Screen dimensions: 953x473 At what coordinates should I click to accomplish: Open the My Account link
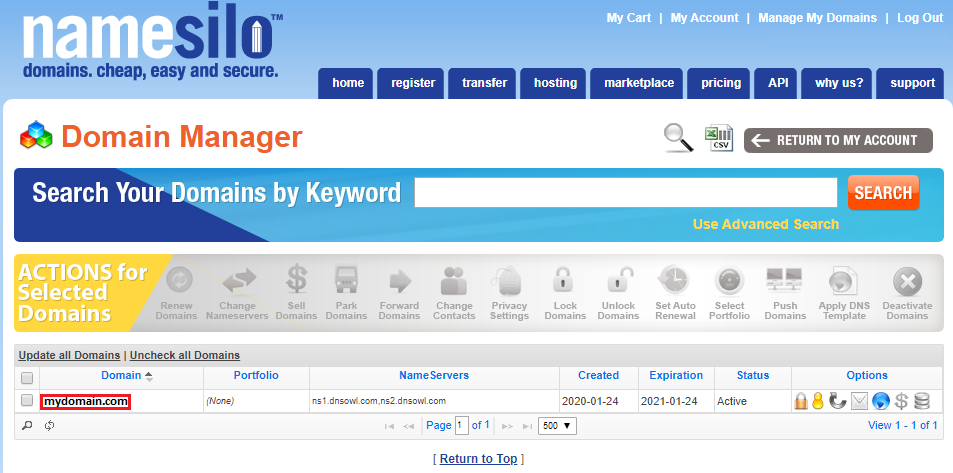(704, 18)
